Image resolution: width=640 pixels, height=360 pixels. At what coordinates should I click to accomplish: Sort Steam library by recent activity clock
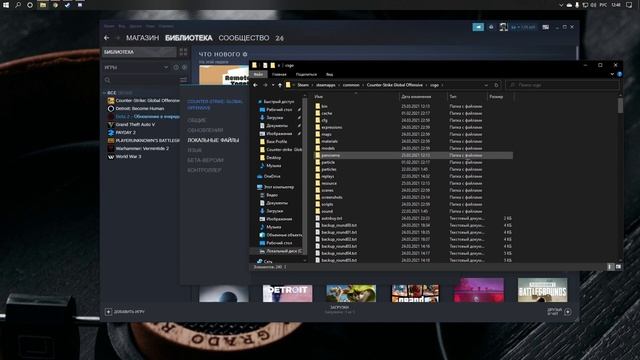176,67
